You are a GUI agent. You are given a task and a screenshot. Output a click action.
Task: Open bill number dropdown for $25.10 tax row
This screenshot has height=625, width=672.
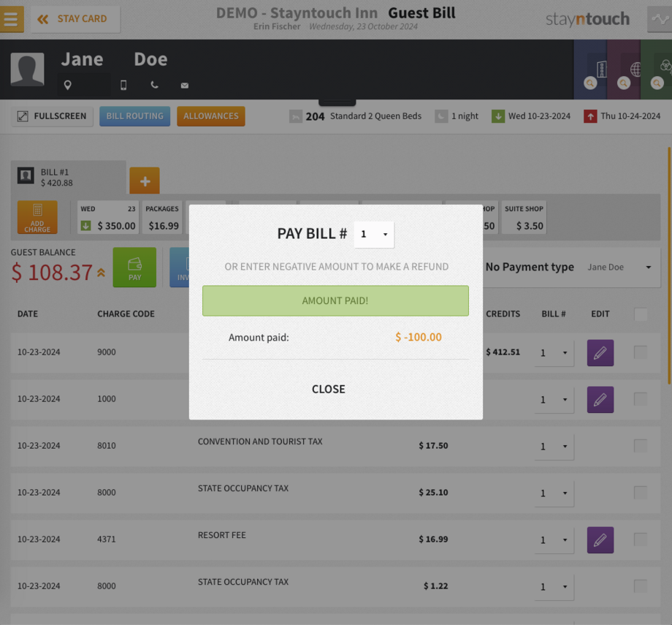click(x=554, y=493)
